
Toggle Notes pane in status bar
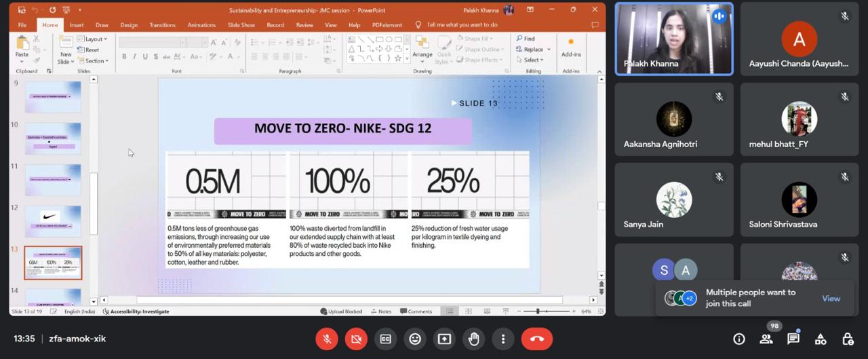[380, 311]
